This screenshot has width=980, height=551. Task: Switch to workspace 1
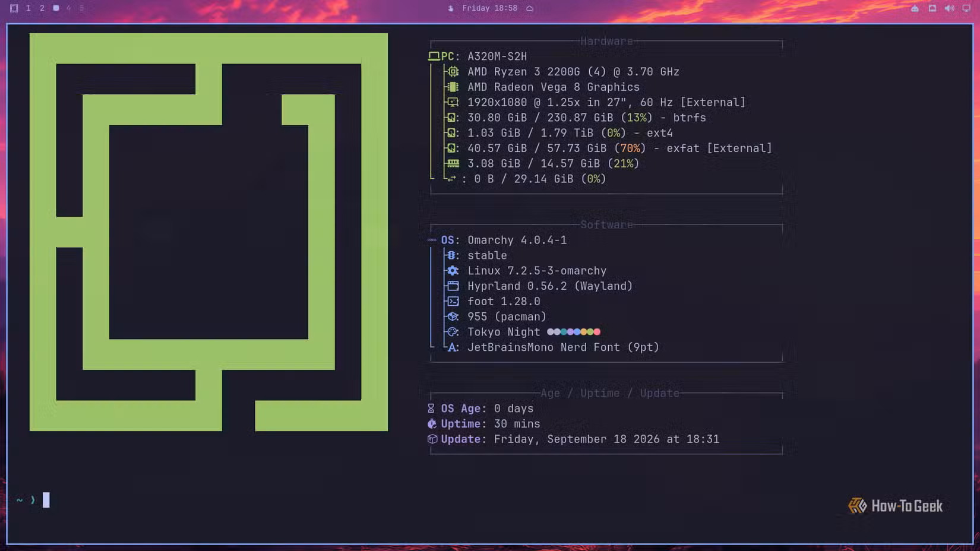coord(28,8)
